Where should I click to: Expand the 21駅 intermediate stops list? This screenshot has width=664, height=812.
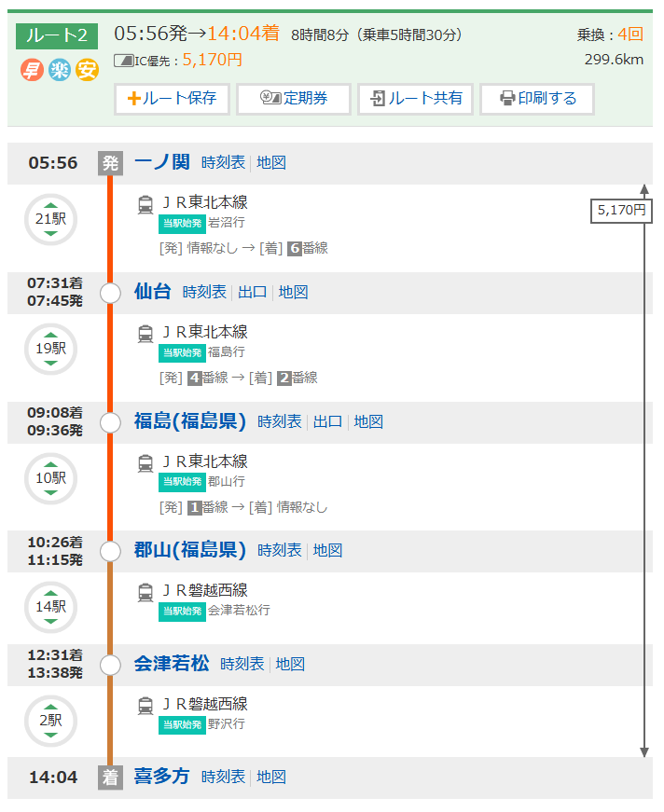(x=50, y=220)
